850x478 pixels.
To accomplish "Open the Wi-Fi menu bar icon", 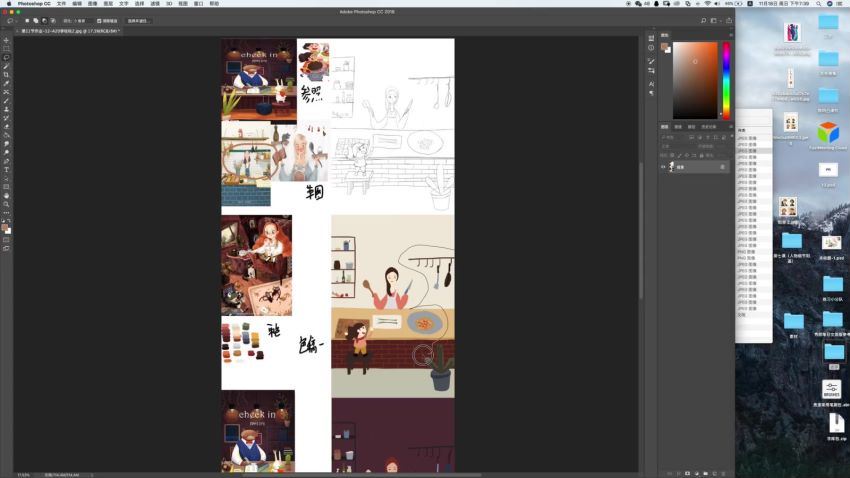I will [x=707, y=3].
